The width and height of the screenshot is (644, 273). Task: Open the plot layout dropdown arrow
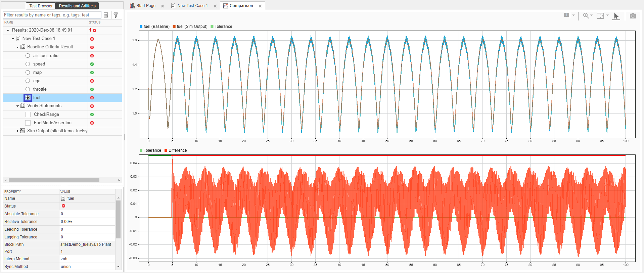click(x=573, y=15)
